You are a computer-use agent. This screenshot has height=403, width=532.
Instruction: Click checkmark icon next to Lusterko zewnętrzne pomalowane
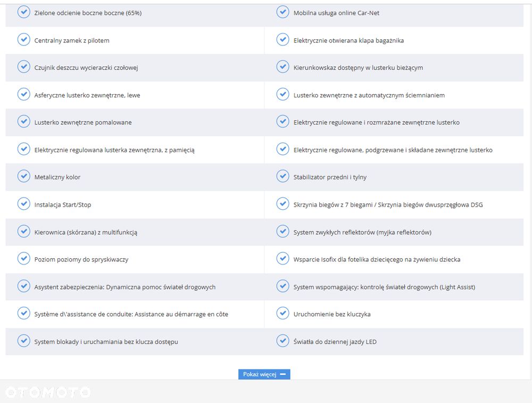click(24, 121)
